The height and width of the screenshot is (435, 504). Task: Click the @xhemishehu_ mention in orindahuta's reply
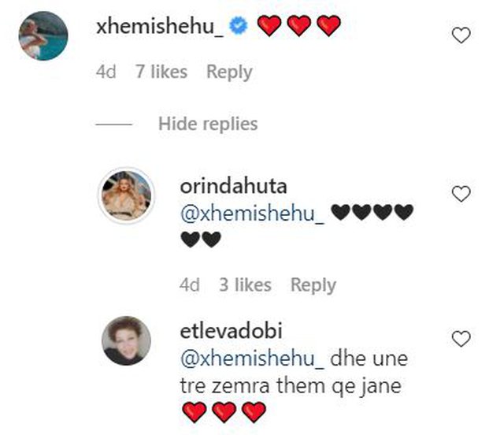pos(252,213)
